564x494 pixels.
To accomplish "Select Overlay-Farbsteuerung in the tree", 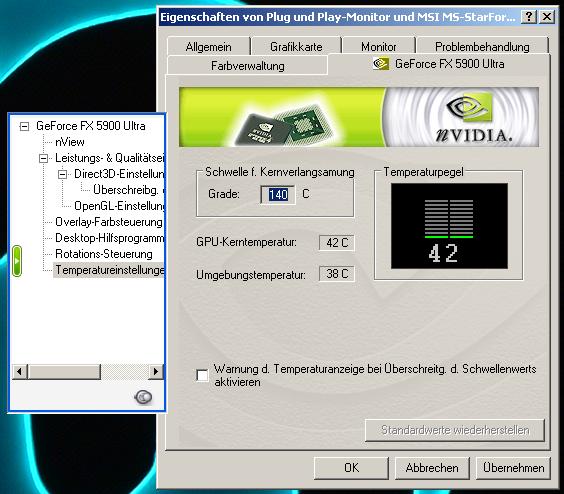I will 109,222.
